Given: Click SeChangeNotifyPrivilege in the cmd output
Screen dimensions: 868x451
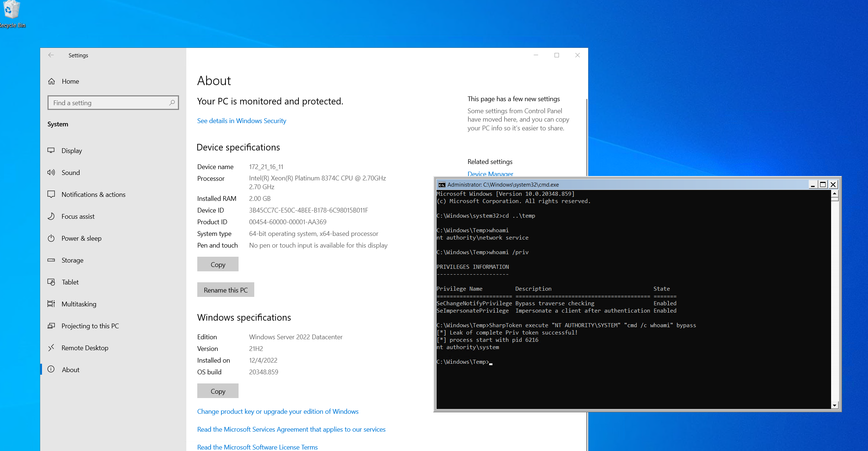Looking at the screenshot, I should click(x=474, y=303).
